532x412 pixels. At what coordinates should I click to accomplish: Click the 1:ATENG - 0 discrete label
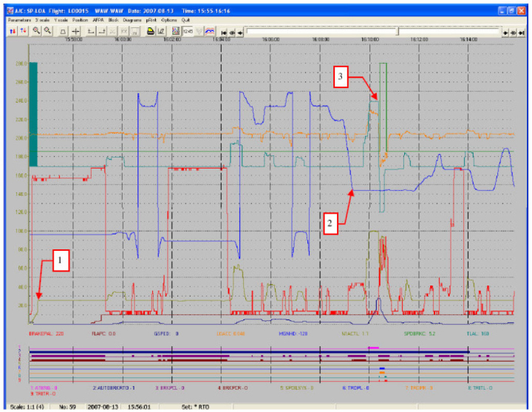[44, 388]
